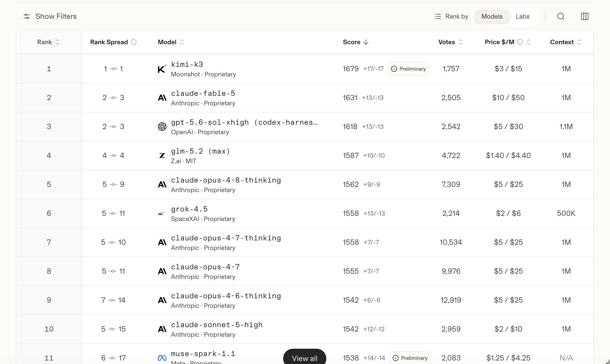Open the glm-5.2 (max) model link
Viewport: 610px width, 364px height.
point(200,151)
